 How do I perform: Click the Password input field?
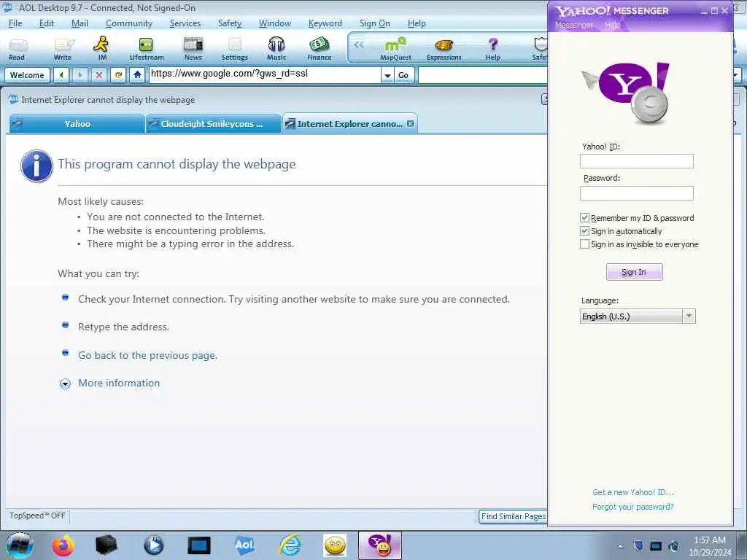[636, 192]
